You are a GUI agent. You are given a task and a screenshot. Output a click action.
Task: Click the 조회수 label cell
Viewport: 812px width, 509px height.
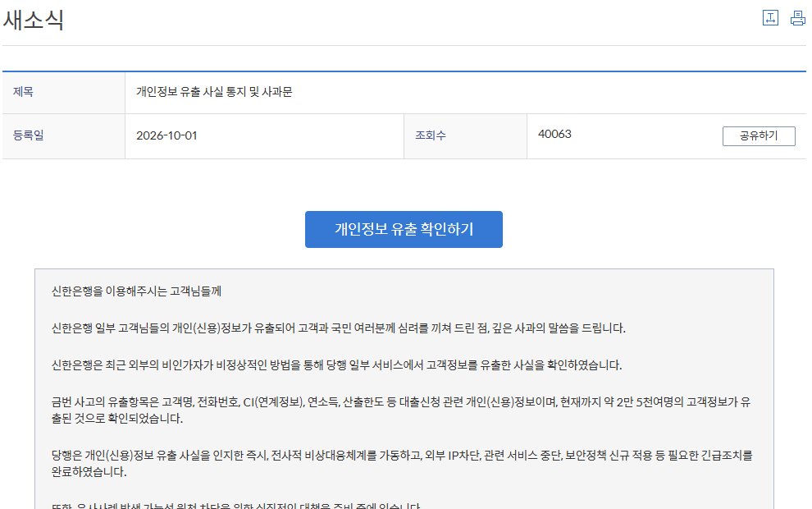tap(465, 135)
